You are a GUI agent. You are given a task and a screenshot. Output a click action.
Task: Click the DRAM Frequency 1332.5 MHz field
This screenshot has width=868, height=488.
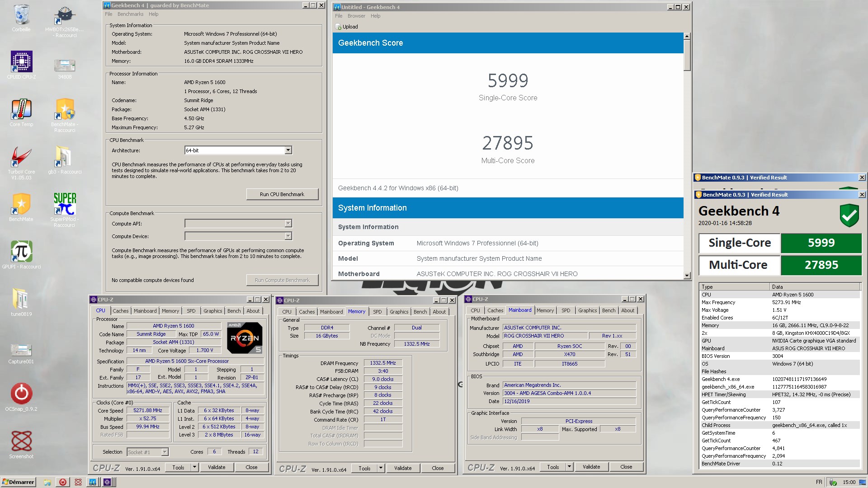[383, 363]
